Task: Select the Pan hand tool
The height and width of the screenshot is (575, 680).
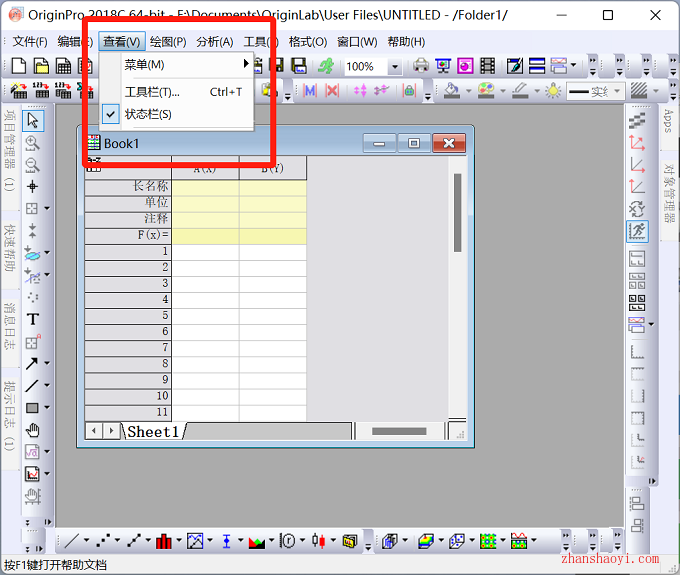Action: coord(33,430)
